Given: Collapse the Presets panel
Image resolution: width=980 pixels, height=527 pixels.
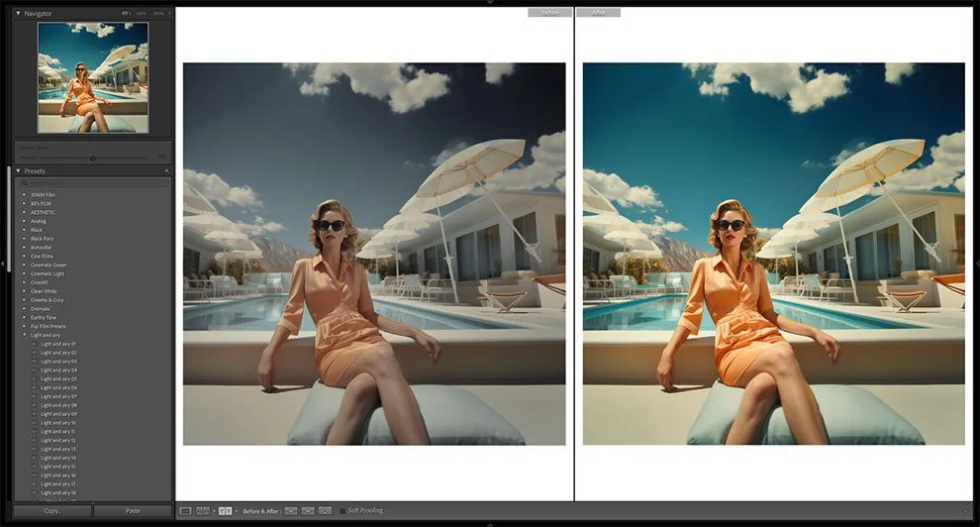Looking at the screenshot, I should tap(18, 171).
